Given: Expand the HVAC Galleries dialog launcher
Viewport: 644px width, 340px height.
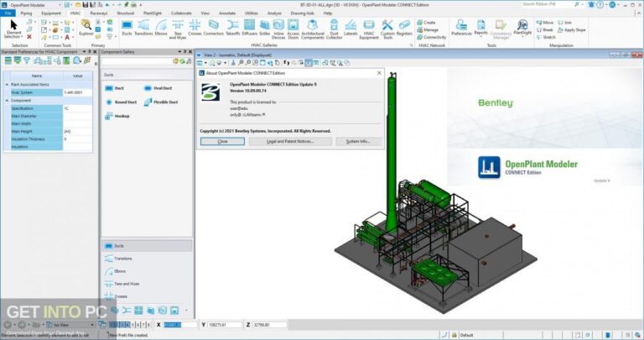Looking at the screenshot, I should (x=411, y=45).
